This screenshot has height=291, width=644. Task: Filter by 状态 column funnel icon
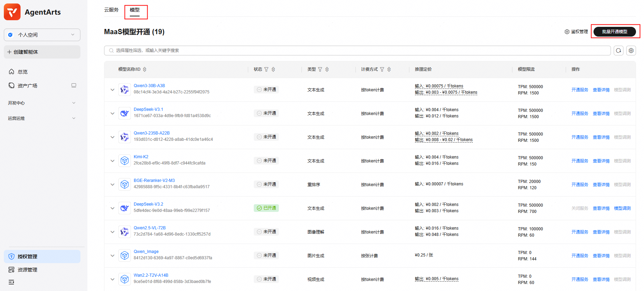click(266, 69)
